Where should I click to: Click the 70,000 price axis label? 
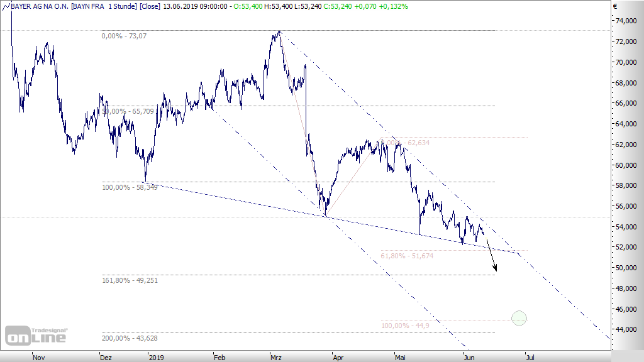(626, 62)
